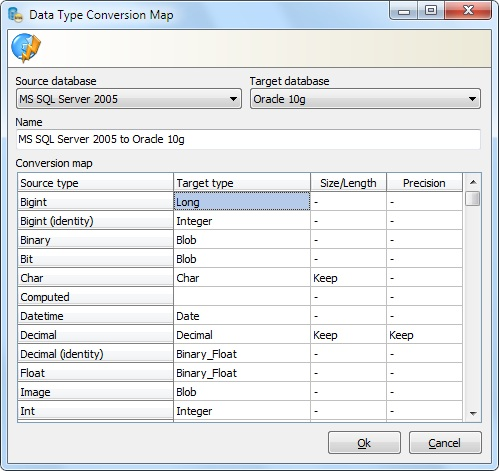Click the scrollbar up arrow

click(x=473, y=182)
